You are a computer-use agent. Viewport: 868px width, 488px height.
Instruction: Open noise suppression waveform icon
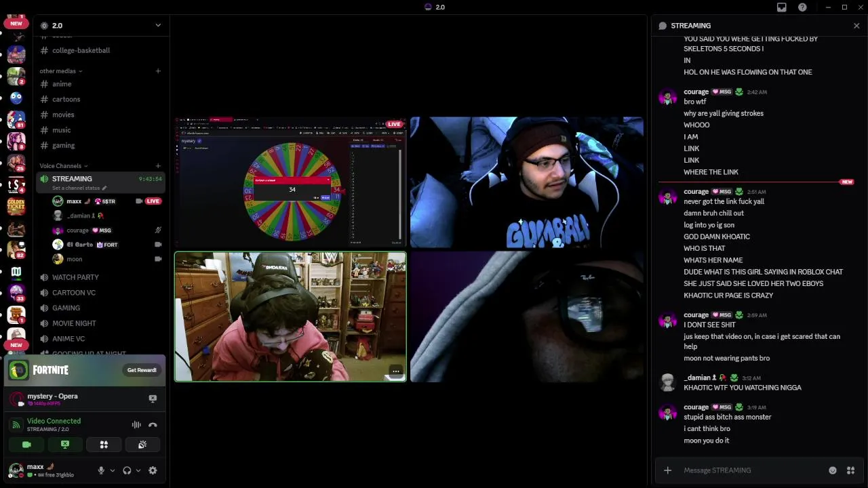[136, 425]
